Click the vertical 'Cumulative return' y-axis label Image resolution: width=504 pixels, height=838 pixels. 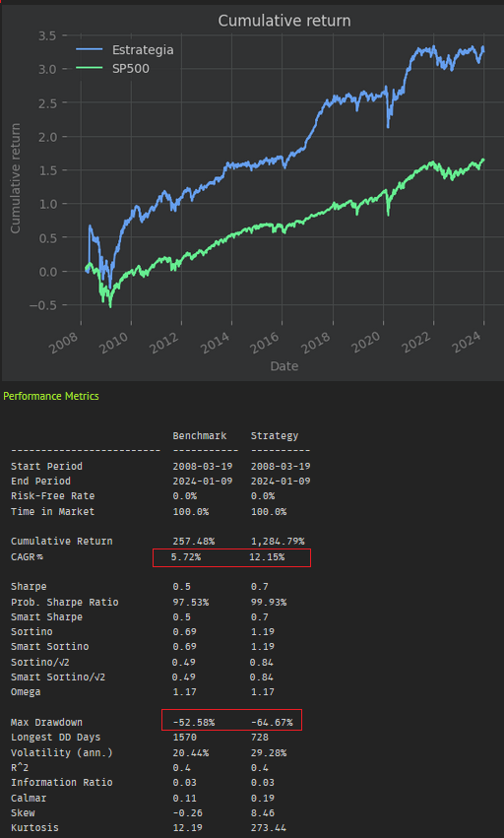[x=15, y=178]
